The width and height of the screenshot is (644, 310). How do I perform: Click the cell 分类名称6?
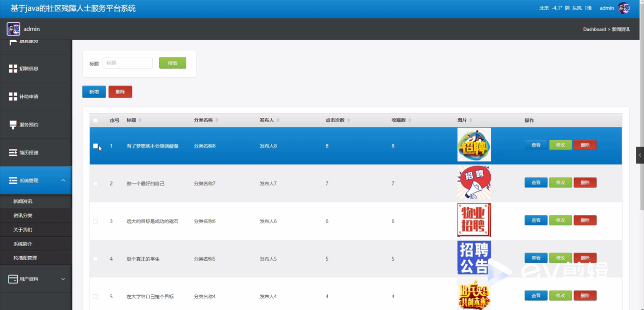coord(205,221)
